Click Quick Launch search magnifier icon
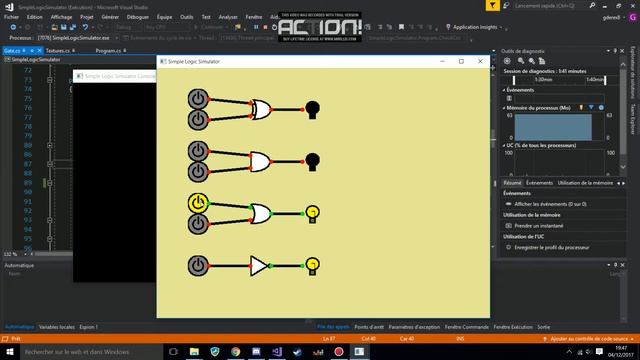The image size is (640, 360). pos(592,5)
